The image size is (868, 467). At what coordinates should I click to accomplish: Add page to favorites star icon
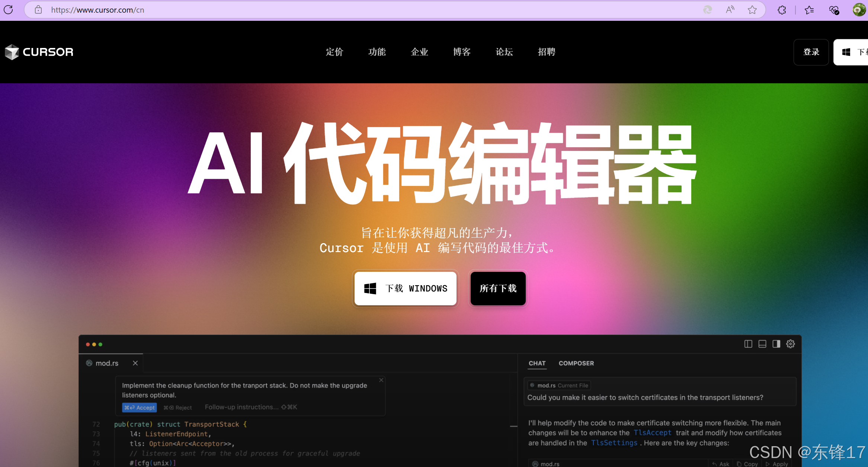(752, 10)
